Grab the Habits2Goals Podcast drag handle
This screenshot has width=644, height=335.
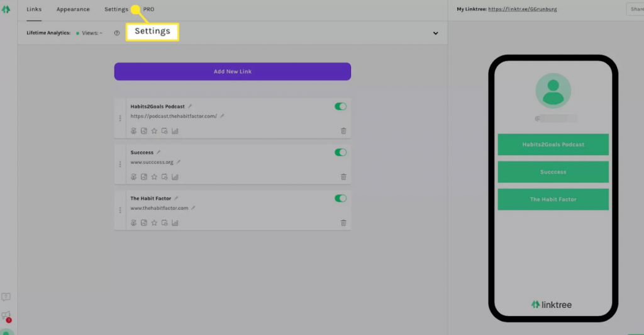coord(120,118)
